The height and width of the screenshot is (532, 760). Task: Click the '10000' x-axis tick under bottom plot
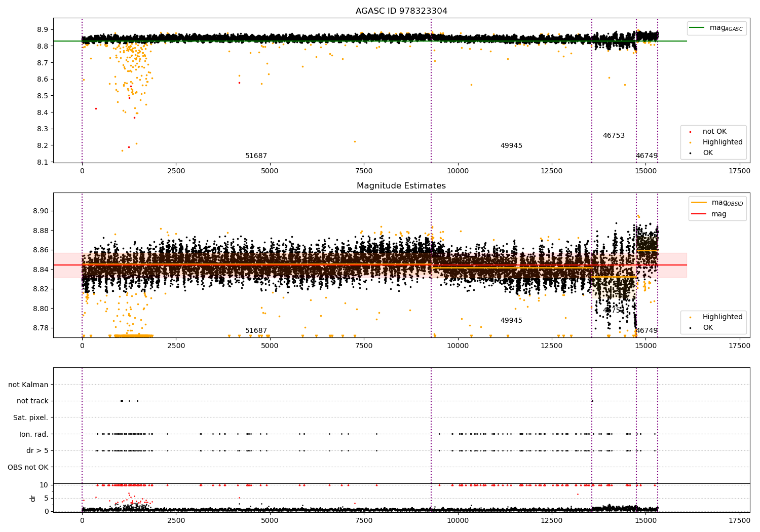[458, 521]
